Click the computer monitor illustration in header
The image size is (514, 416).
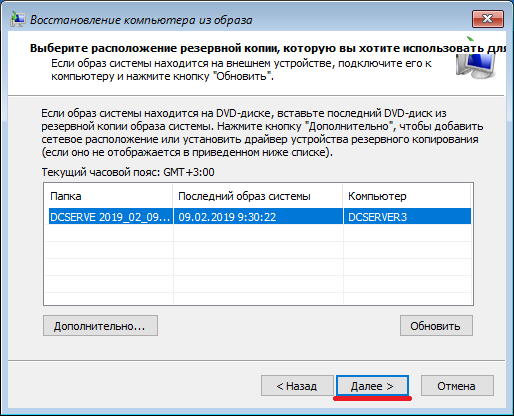[476, 60]
